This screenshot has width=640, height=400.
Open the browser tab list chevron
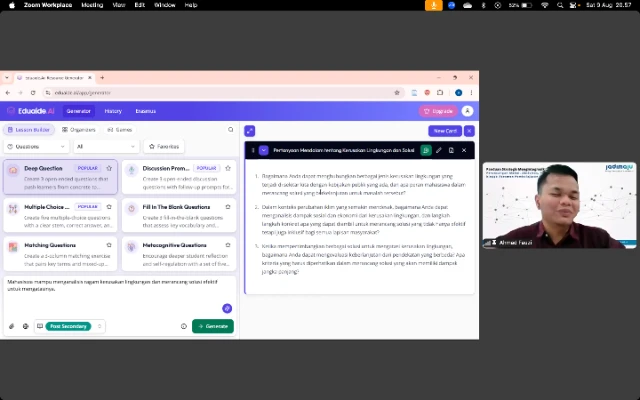point(7,78)
